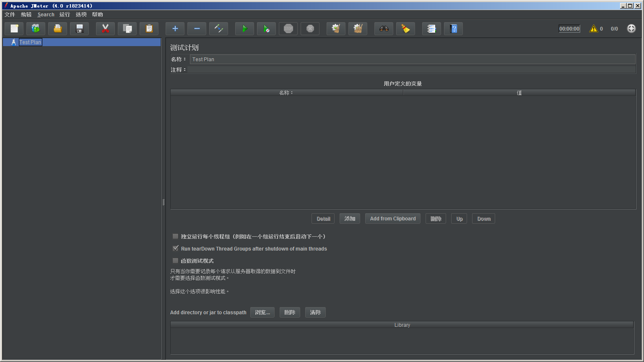Create a new test plan from Templates
The width and height of the screenshot is (644, 362).
[x=36, y=28]
